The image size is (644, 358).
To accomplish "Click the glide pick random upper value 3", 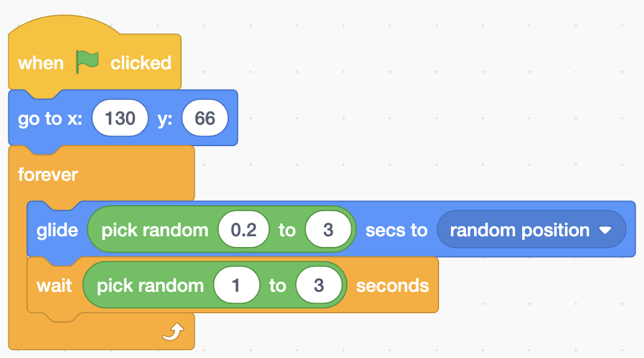I will [328, 229].
